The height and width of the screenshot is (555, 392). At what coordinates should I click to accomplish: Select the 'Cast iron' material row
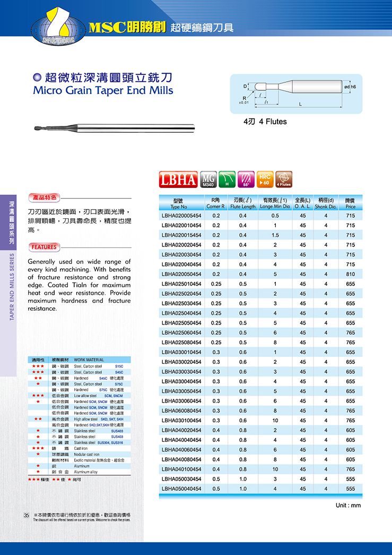click(80, 448)
